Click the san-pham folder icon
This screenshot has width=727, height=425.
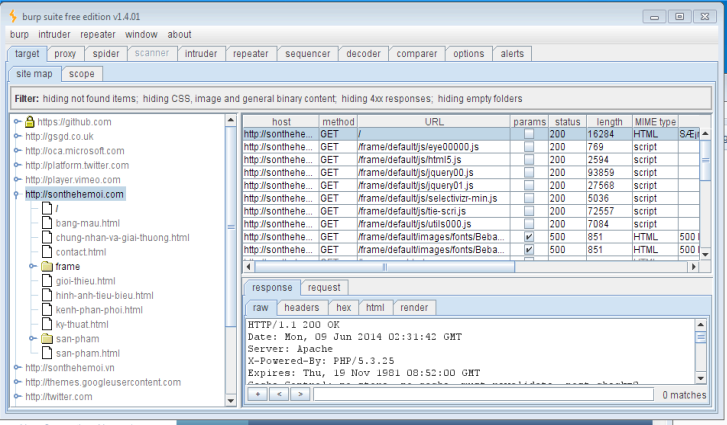click(47, 339)
